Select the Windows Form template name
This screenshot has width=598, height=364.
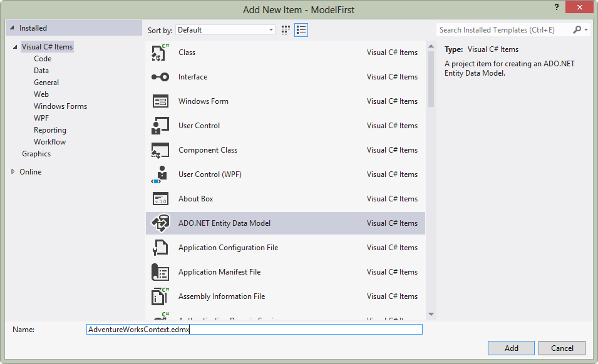(x=204, y=101)
